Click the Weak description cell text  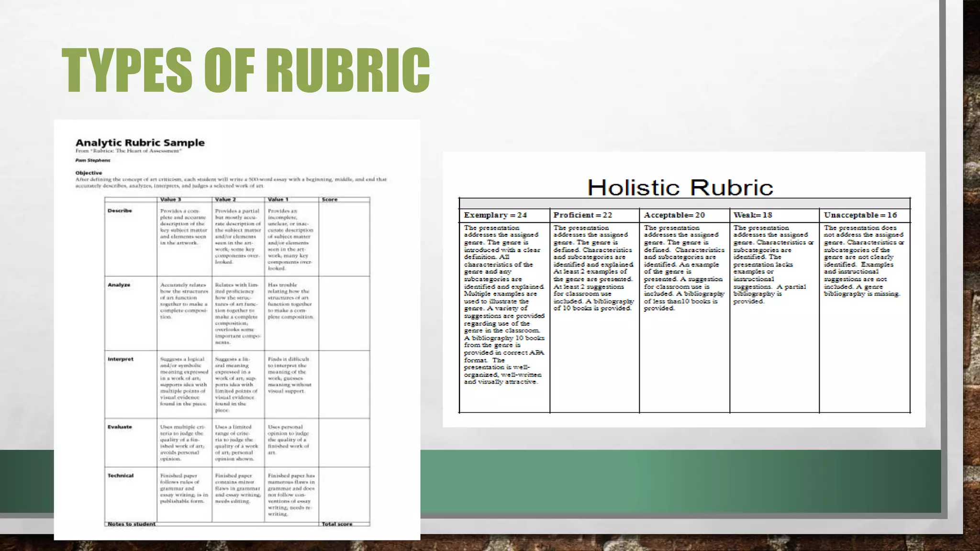(773, 264)
